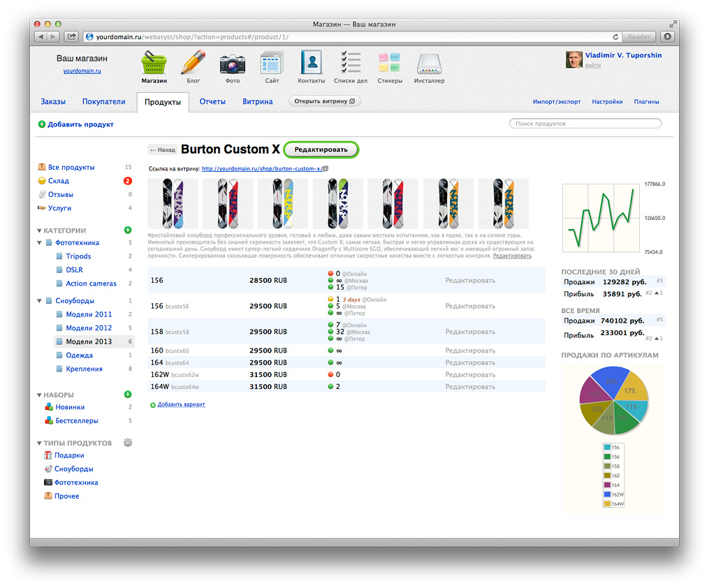Click the browser back arrow
The width and height of the screenshot is (709, 588).
(41, 36)
